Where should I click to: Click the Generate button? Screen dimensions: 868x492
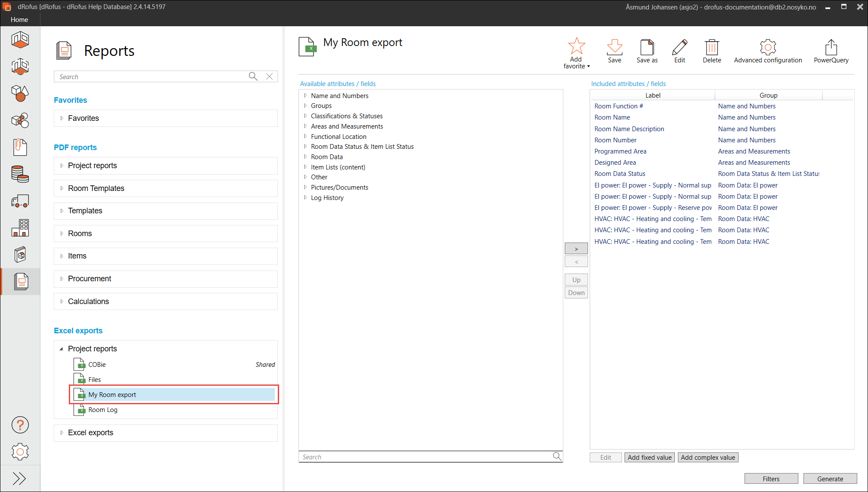(x=830, y=479)
